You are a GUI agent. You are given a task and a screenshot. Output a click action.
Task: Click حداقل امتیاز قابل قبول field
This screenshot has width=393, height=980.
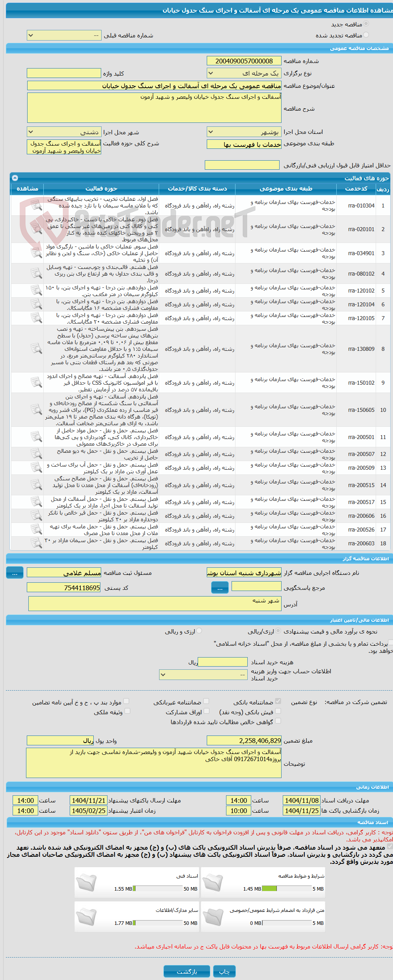point(242,165)
